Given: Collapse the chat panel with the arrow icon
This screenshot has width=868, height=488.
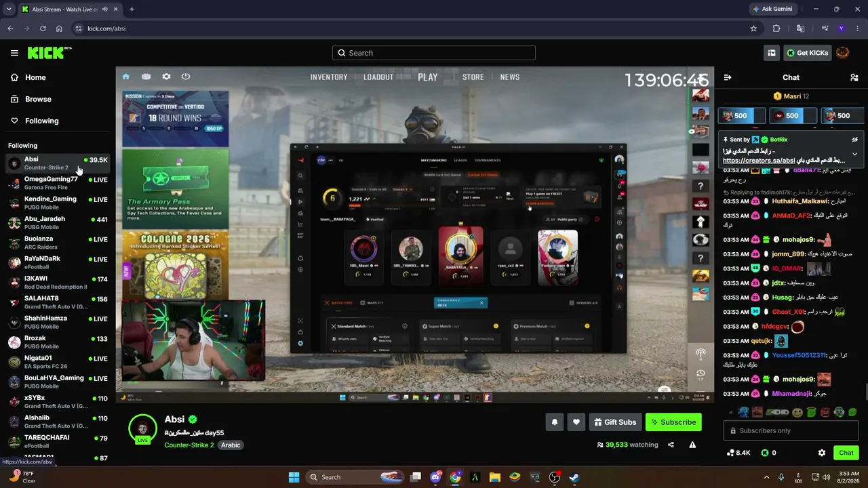Looking at the screenshot, I should tap(728, 77).
